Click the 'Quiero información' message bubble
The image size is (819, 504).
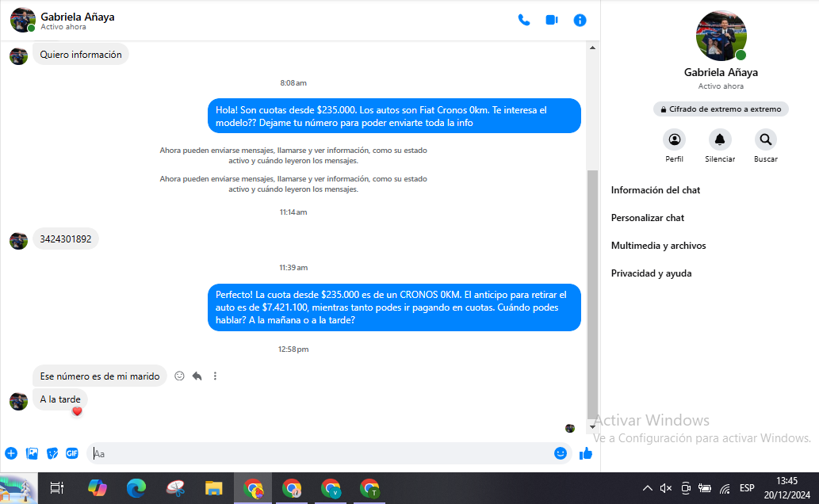[x=81, y=55]
